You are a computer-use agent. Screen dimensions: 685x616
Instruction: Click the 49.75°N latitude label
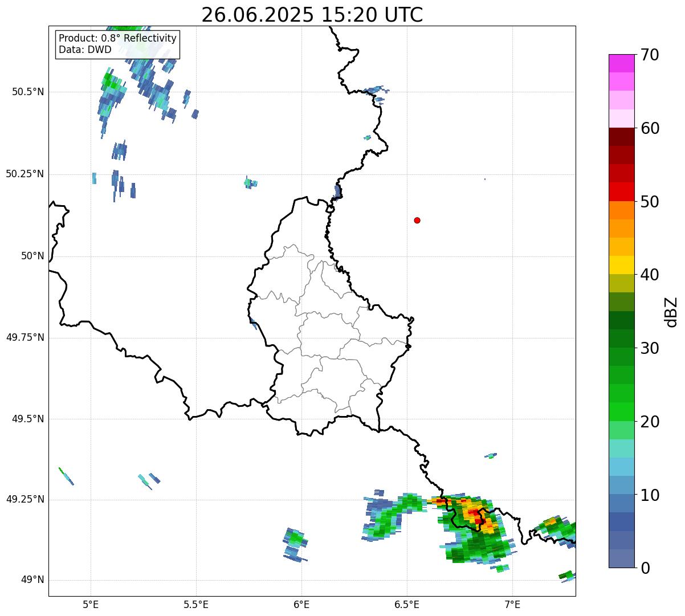(25, 337)
